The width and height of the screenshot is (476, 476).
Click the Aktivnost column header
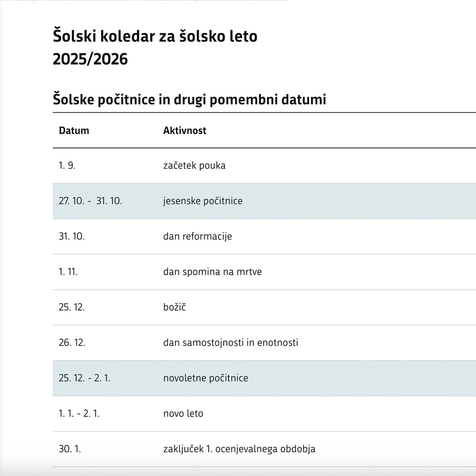click(184, 131)
